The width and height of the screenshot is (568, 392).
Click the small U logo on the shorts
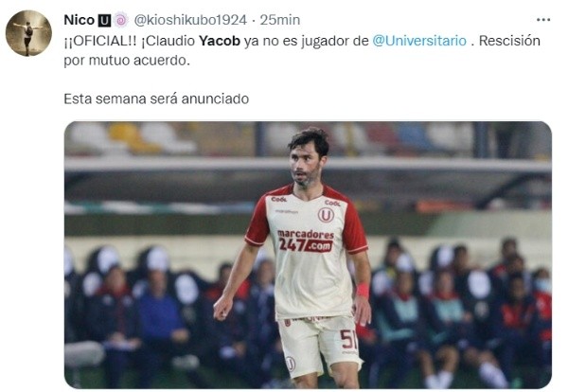[291, 363]
